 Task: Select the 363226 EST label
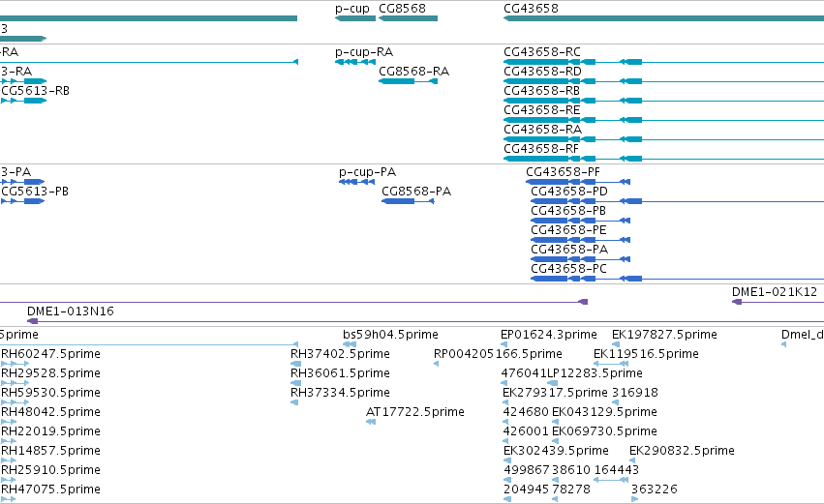coord(654,489)
